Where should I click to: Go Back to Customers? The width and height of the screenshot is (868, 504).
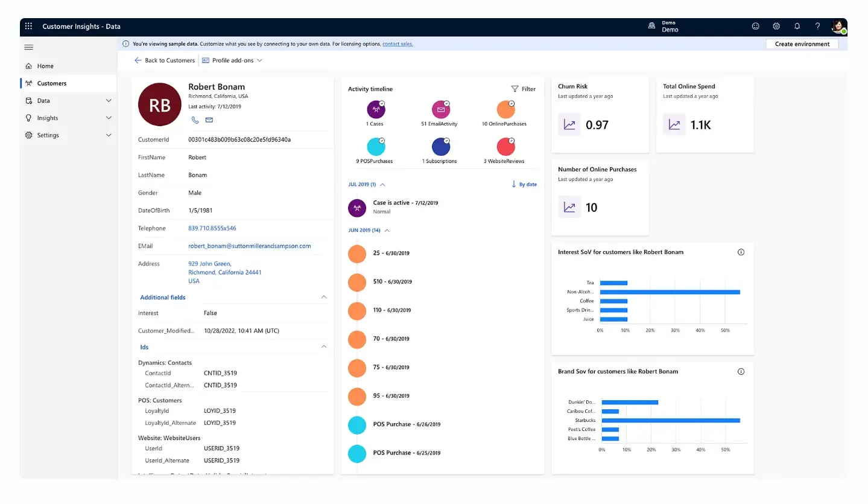(165, 60)
